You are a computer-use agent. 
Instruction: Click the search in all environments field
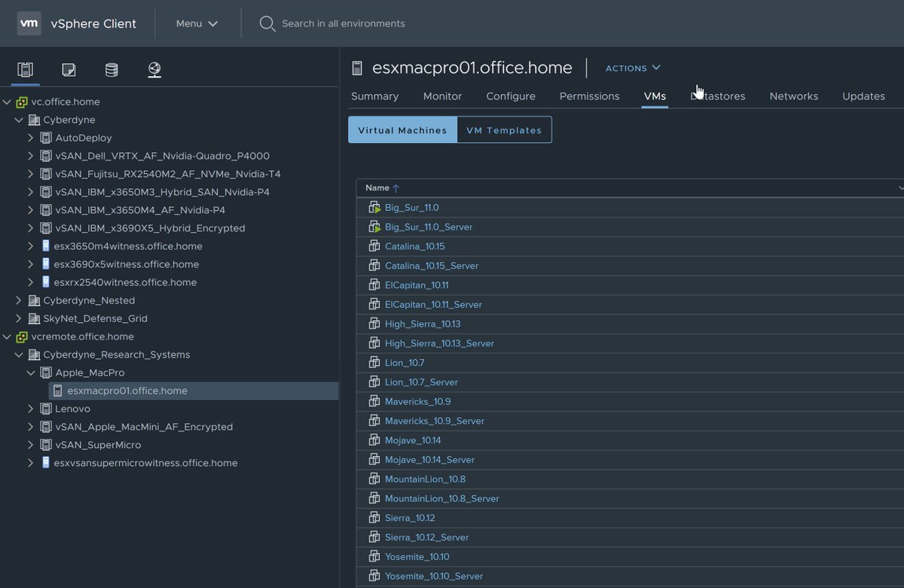tap(344, 23)
